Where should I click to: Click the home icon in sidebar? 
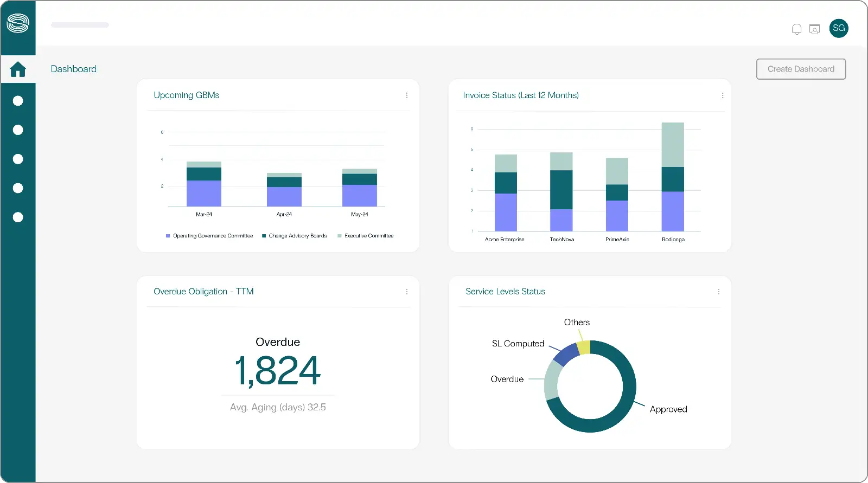[18, 69]
